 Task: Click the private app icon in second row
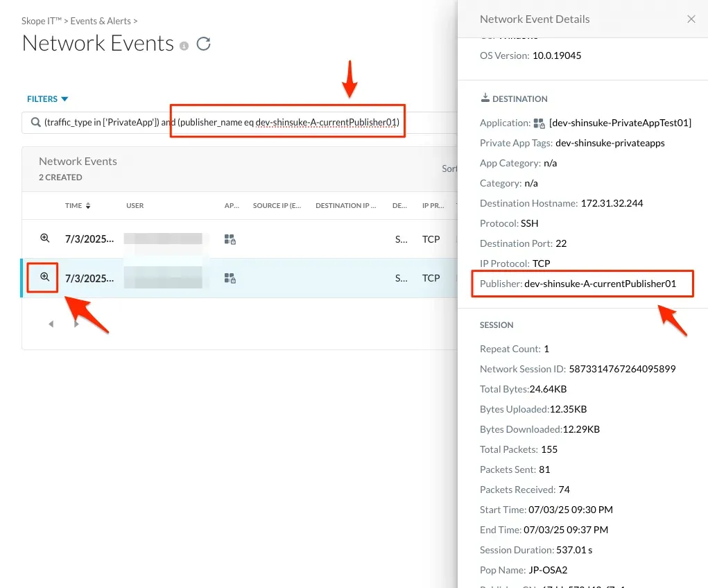click(x=230, y=278)
